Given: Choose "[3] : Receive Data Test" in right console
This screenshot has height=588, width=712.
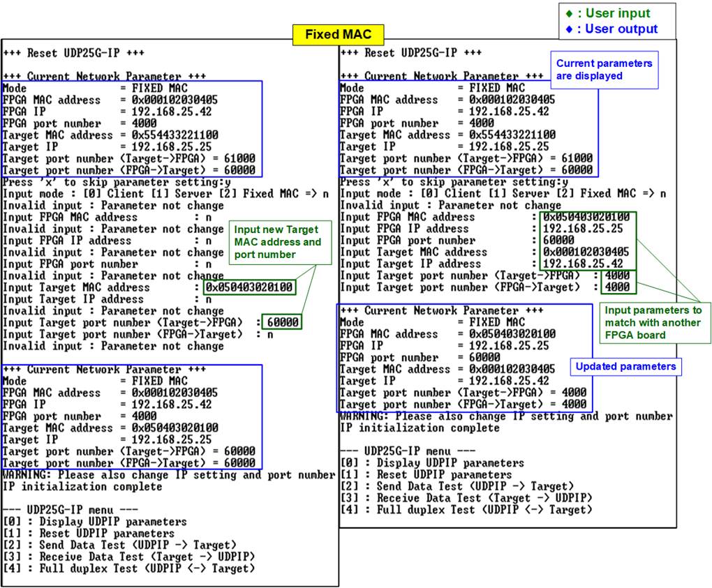Looking at the screenshot, I should pyautogui.click(x=466, y=499).
